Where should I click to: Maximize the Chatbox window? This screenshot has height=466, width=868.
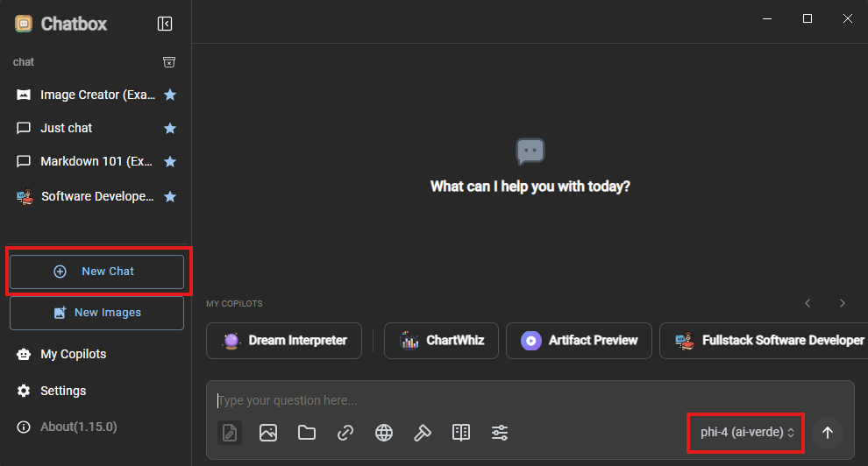click(x=808, y=18)
